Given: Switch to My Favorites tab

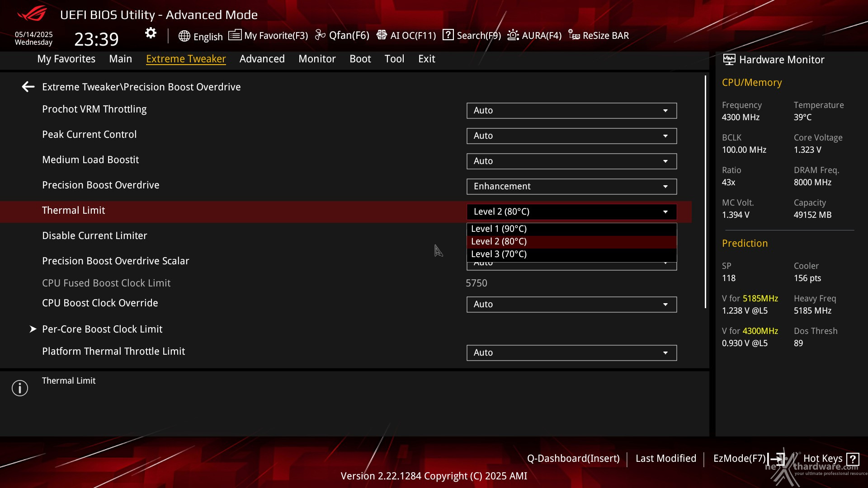Looking at the screenshot, I should [66, 59].
